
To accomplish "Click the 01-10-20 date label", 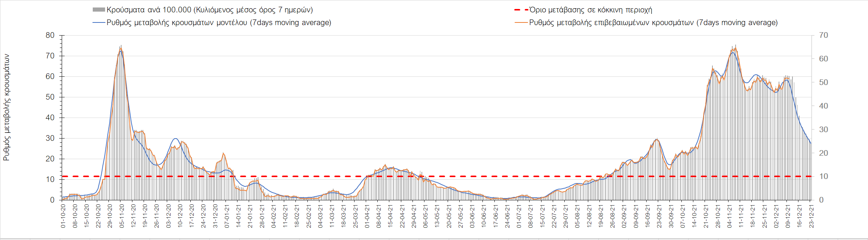I will 63,216.
